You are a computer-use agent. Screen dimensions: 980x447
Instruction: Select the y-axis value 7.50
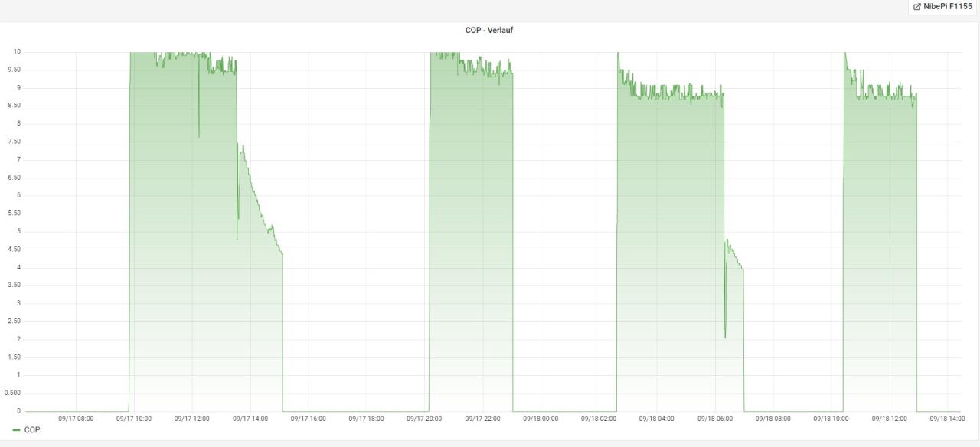coord(15,142)
